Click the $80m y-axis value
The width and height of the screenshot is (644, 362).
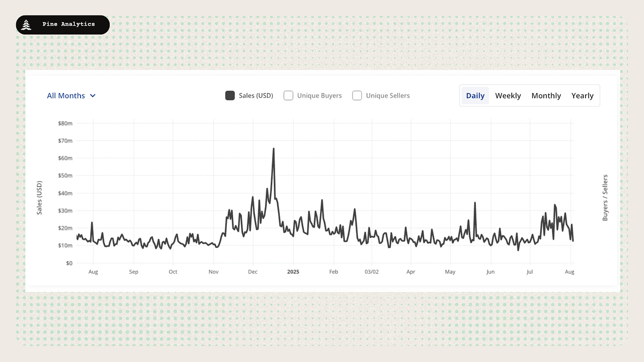65,123
